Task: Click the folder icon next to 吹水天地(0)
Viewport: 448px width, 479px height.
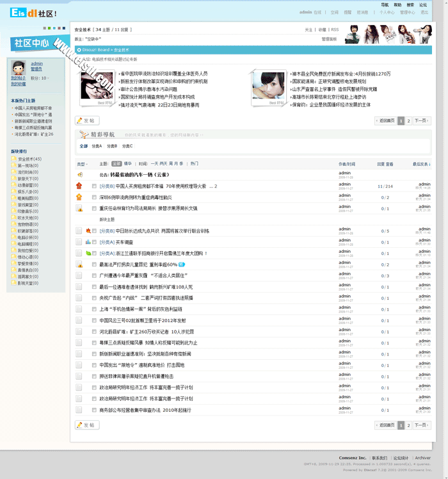Action: point(13,218)
